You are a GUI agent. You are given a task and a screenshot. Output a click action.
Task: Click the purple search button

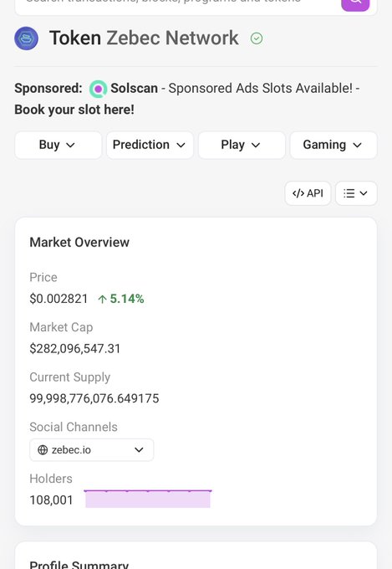pyautogui.click(x=355, y=4)
